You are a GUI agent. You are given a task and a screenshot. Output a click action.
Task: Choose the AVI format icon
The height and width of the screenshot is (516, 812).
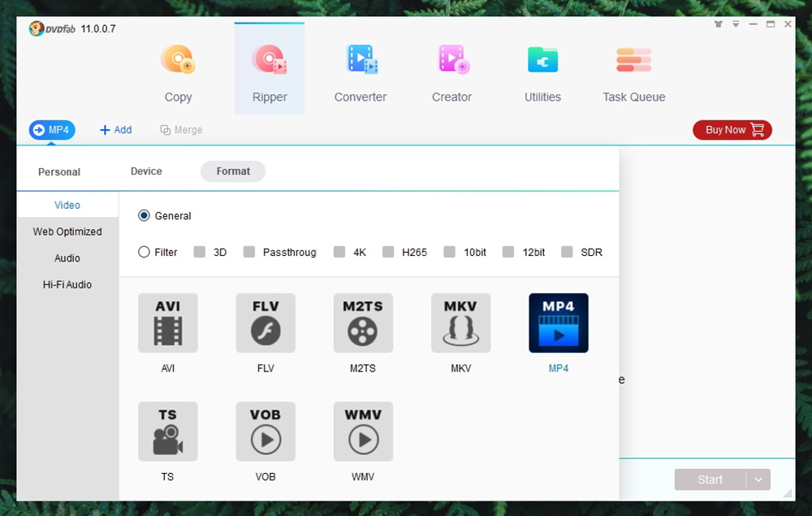(x=168, y=323)
